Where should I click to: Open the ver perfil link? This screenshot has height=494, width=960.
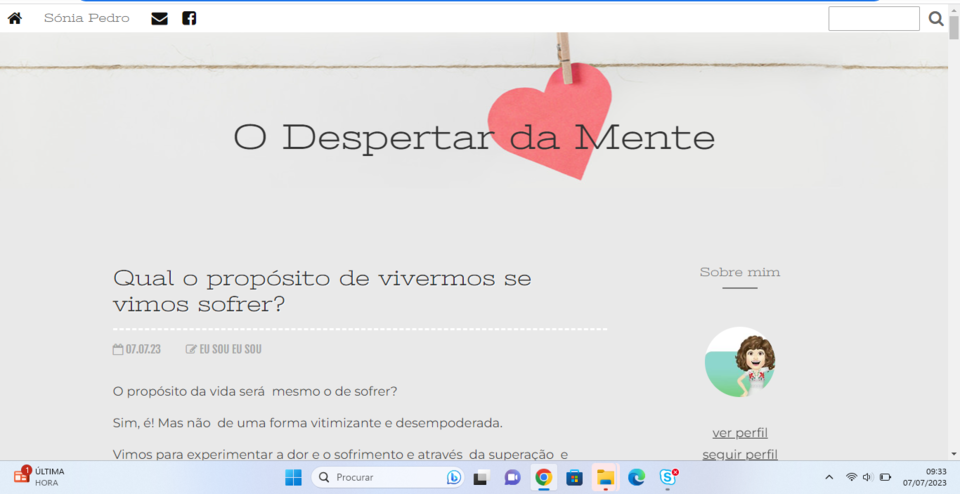(x=740, y=433)
